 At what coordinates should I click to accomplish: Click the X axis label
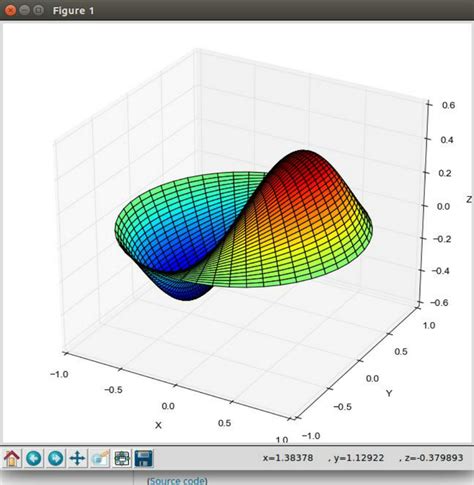(x=158, y=425)
